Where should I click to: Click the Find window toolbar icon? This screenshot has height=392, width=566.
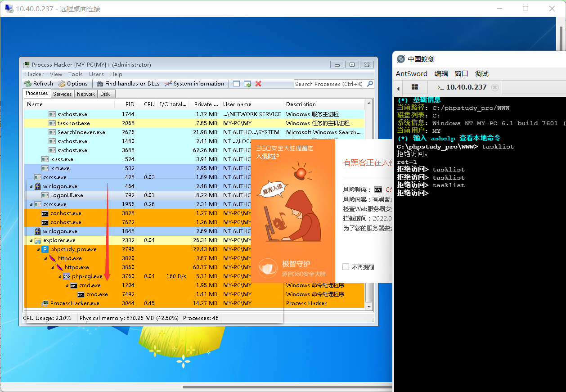(237, 84)
